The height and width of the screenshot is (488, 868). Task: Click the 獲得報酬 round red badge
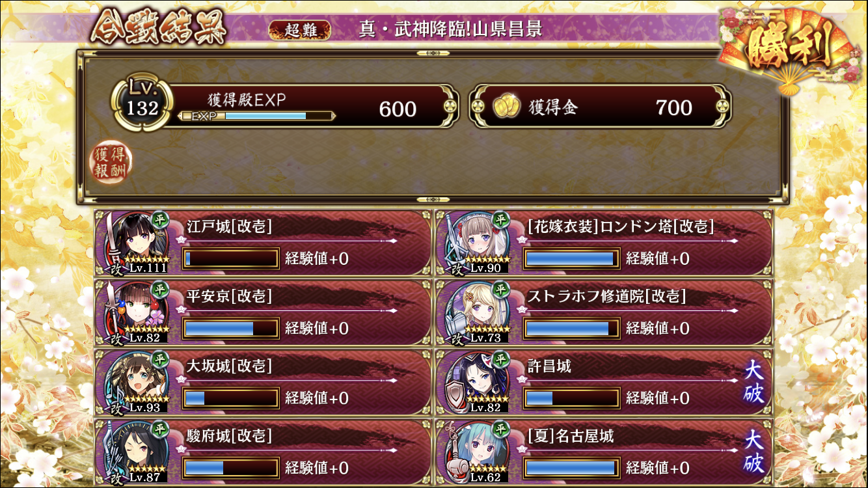coord(111,163)
